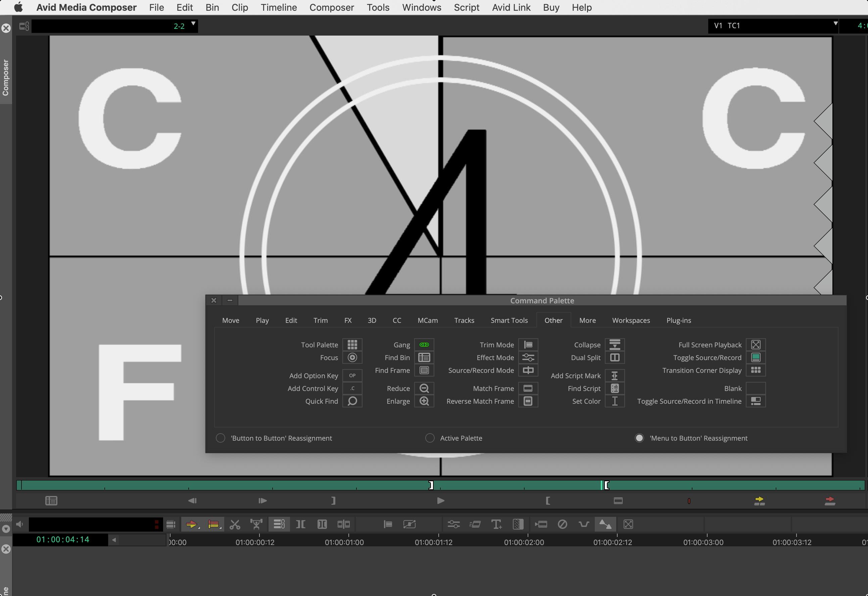The image size is (868, 596).
Task: Click the Enlarge zoom-in icon
Action: pos(424,401)
